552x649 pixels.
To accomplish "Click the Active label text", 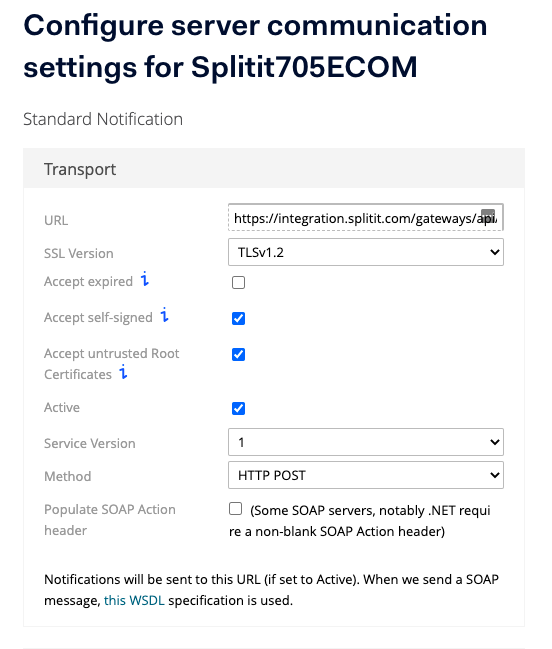I will [62, 408].
